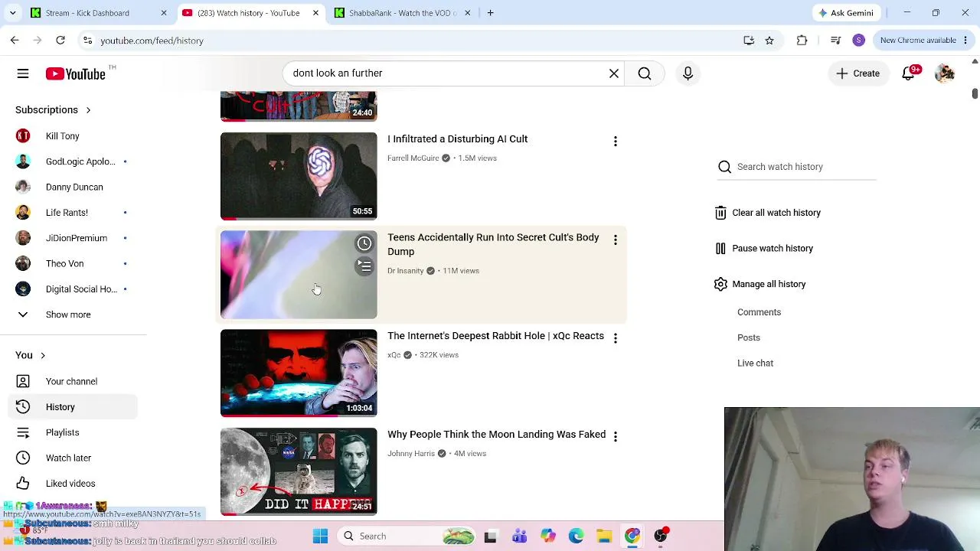The image size is (980, 551).
Task: Open Liked videos in the sidebar
Action: pos(73,484)
